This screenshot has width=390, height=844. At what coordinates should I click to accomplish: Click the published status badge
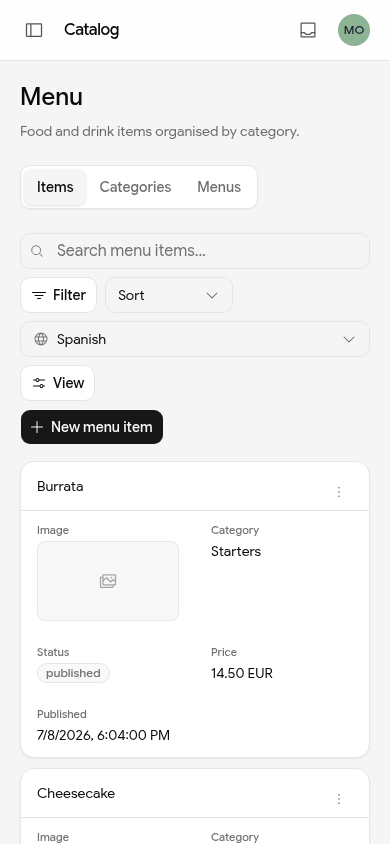[x=73, y=673]
